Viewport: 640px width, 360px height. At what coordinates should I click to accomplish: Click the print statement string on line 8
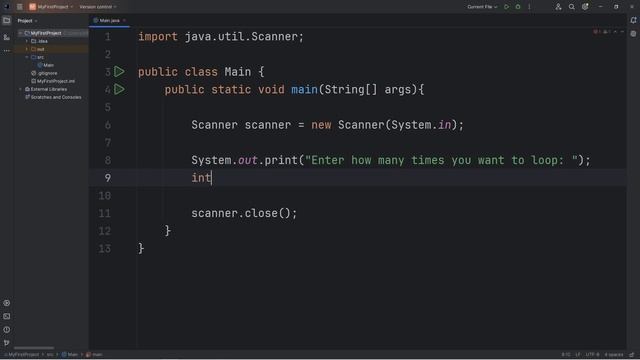point(441,160)
